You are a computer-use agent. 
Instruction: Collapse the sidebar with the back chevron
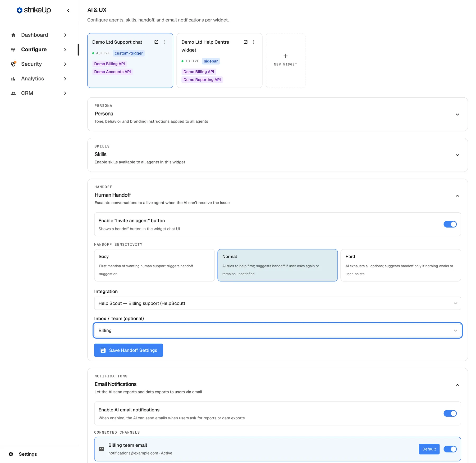tap(68, 11)
